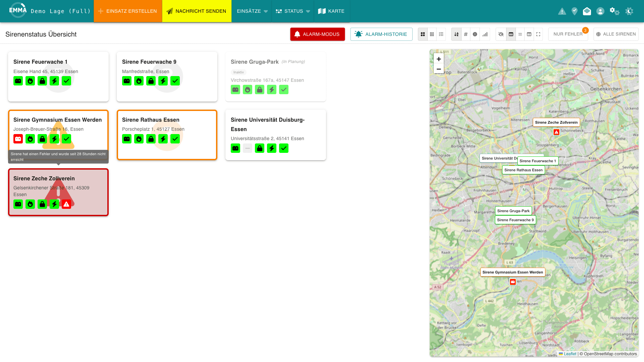Open the double-gear settings icon

[614, 11]
